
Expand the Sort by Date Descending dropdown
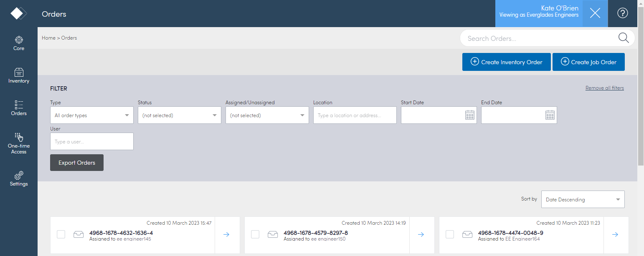(x=583, y=200)
